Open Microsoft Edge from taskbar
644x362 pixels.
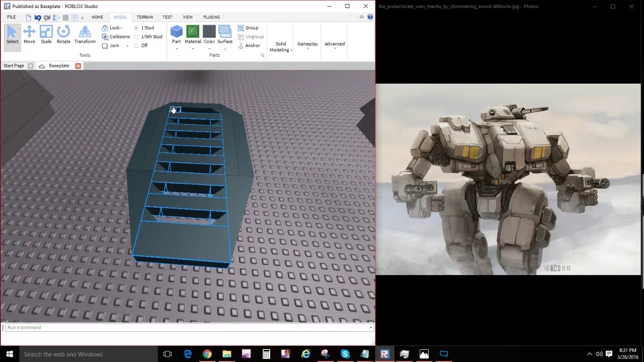click(188, 354)
